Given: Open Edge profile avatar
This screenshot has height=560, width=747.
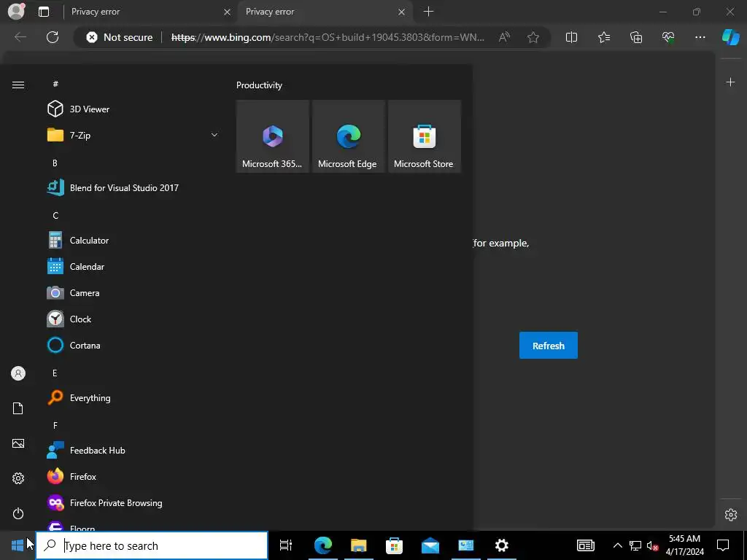Looking at the screenshot, I should coord(16,12).
